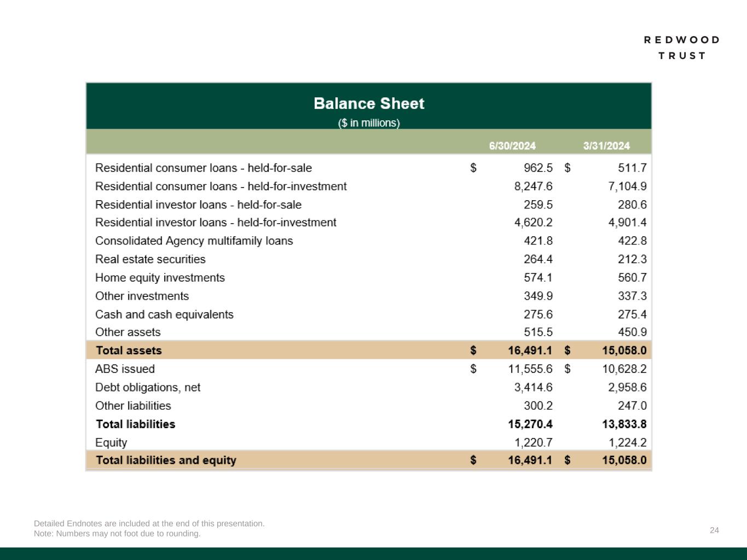Click the ($ in millions) subtitle
This screenshot has width=747, height=560.
(x=369, y=123)
